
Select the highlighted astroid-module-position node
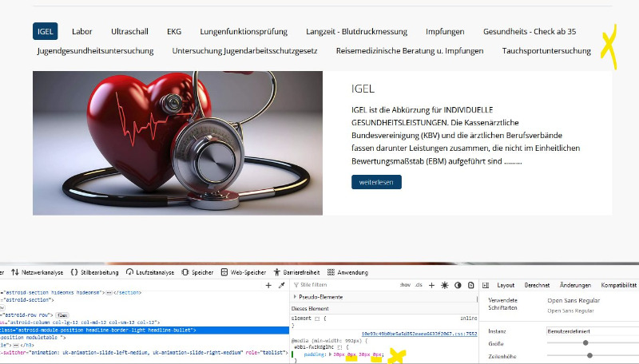(145, 330)
